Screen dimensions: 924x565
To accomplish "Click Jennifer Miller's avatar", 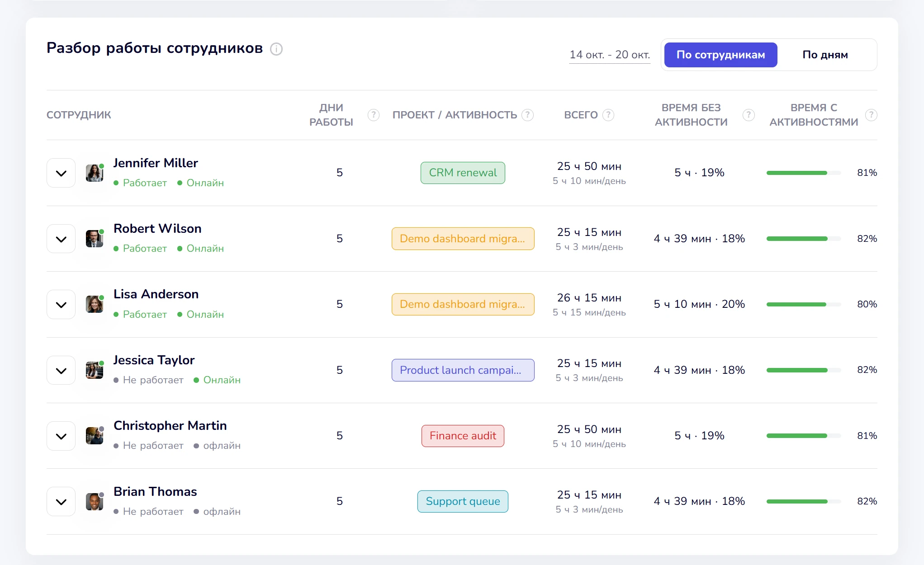I will tap(95, 173).
